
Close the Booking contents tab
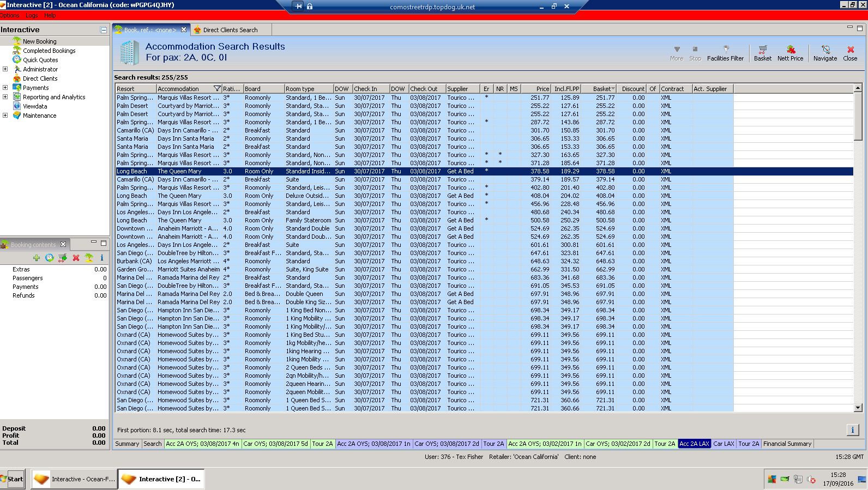63,244
